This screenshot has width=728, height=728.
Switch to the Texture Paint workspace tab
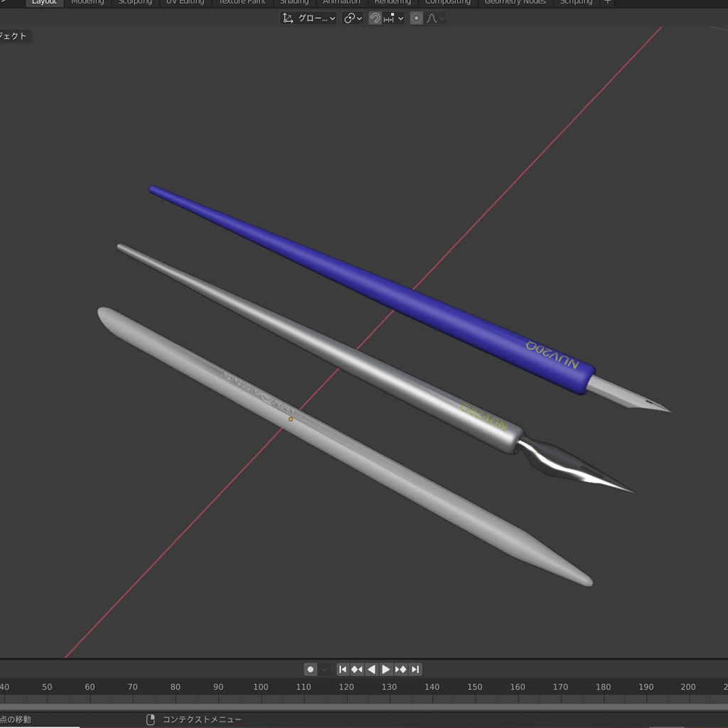click(x=242, y=2)
